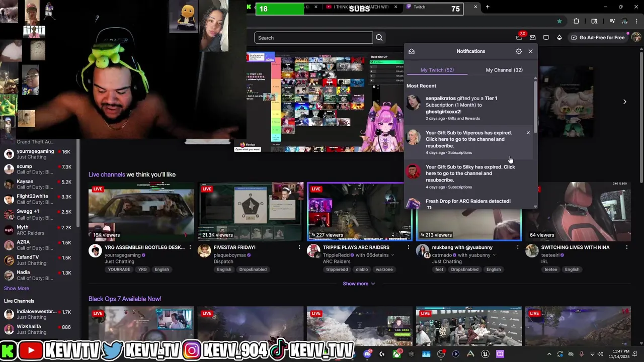Click the microphone tray icon
Image resolution: width=644 pixels, height=362 pixels.
[x=581, y=354]
